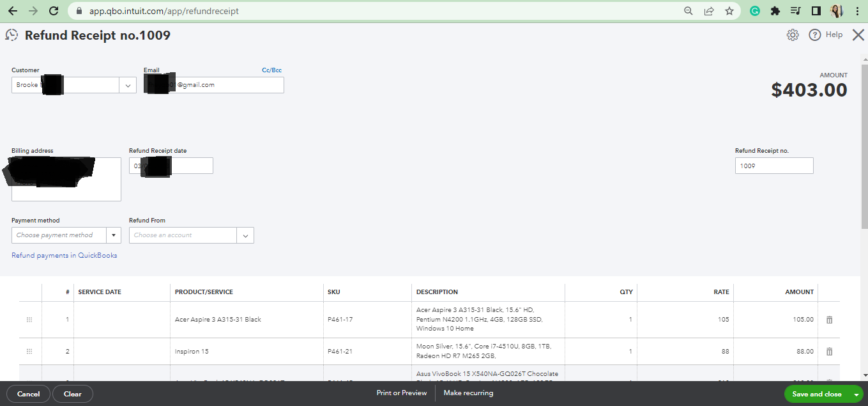
Task: Click the Cancel button
Action: tap(29, 394)
